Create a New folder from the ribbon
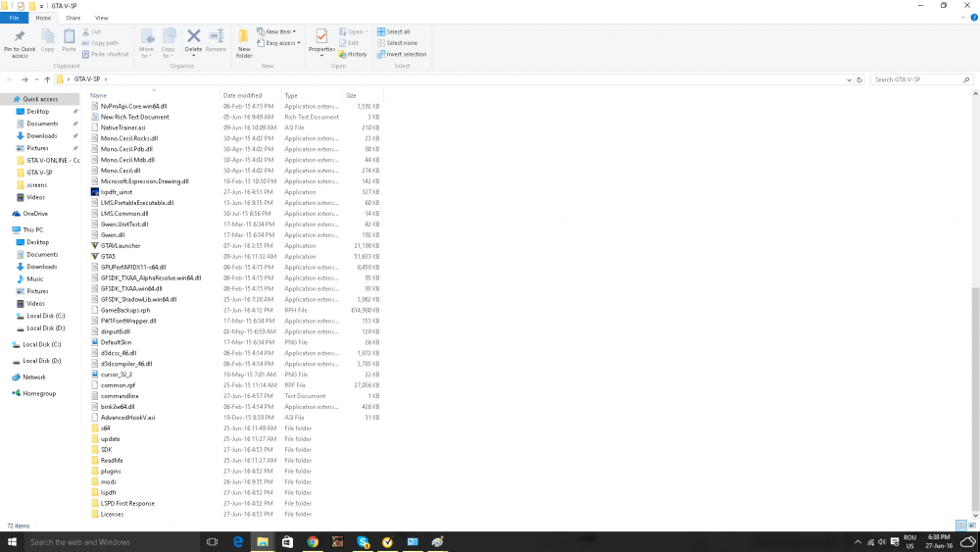The image size is (980, 552). (244, 44)
